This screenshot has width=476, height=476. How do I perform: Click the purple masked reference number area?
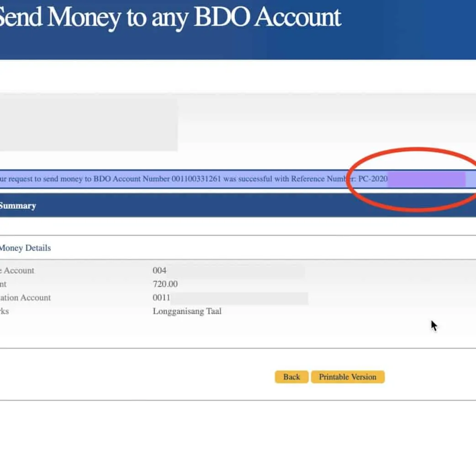(426, 179)
